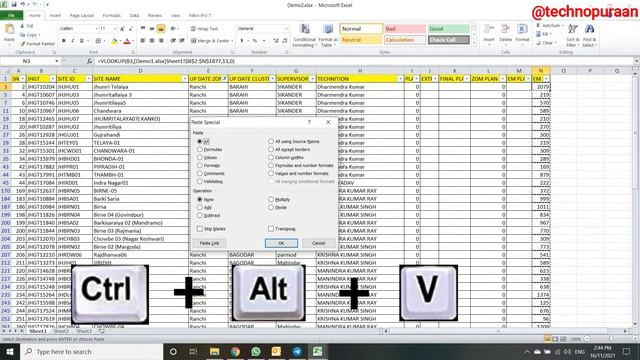Screen dimensions: 640x360
Task: Select the Add operation radio
Action: point(200,207)
